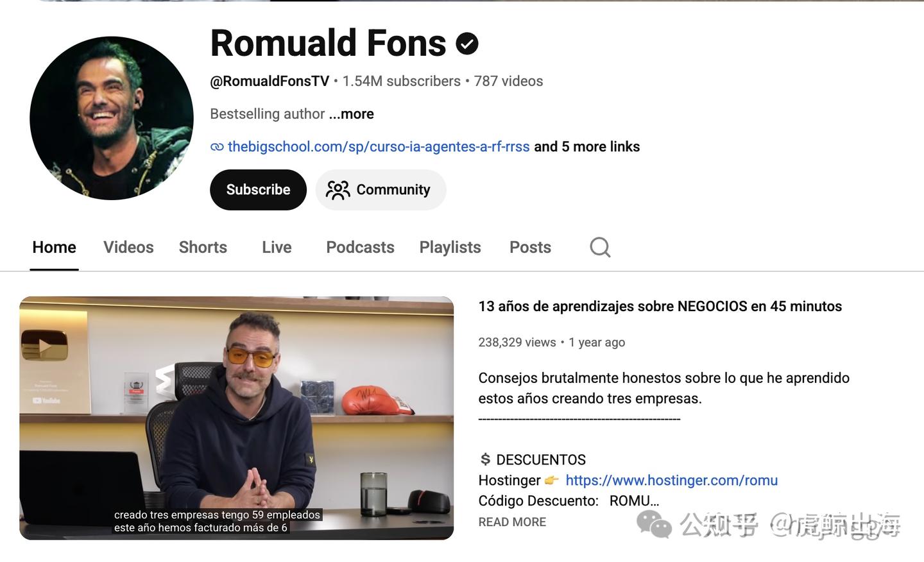Click the verified checkmark badge beside Romuald Fons
This screenshot has width=924, height=562.
pos(467,44)
